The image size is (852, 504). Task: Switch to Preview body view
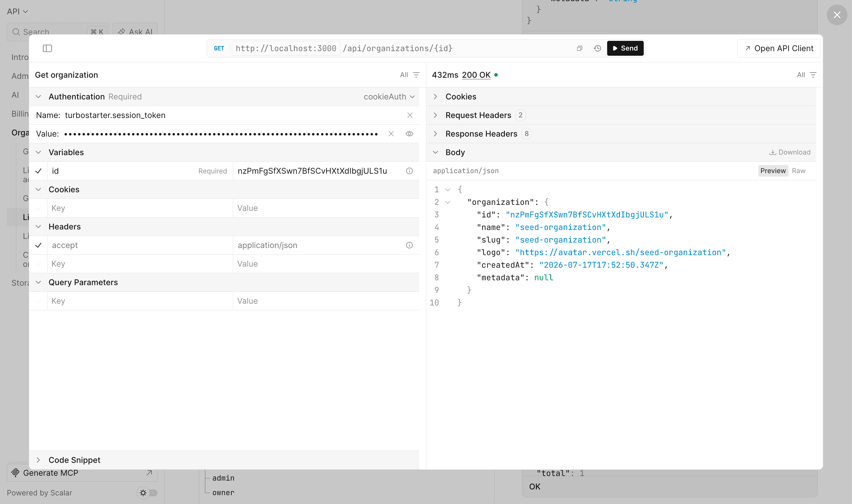click(773, 171)
